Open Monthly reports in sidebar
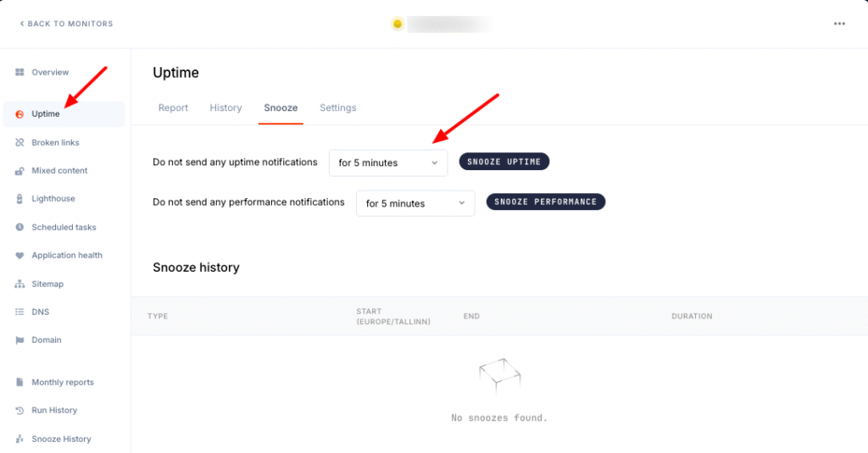The image size is (868, 453). [x=62, y=383]
